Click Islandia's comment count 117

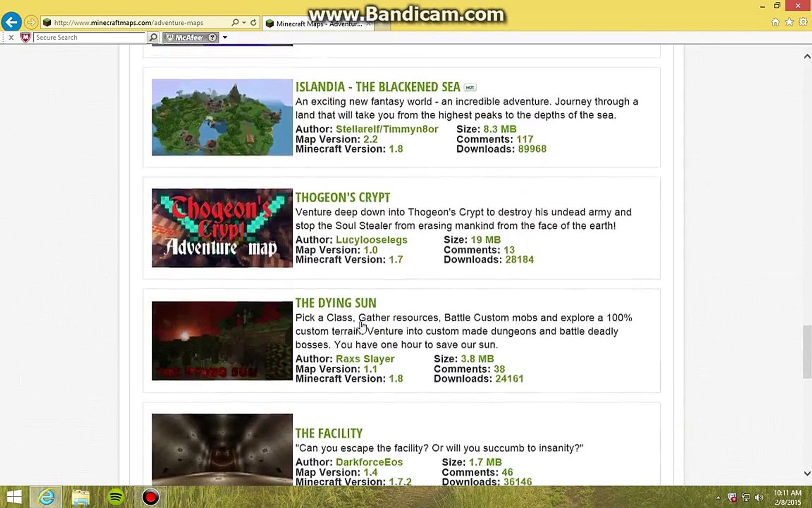click(x=524, y=139)
